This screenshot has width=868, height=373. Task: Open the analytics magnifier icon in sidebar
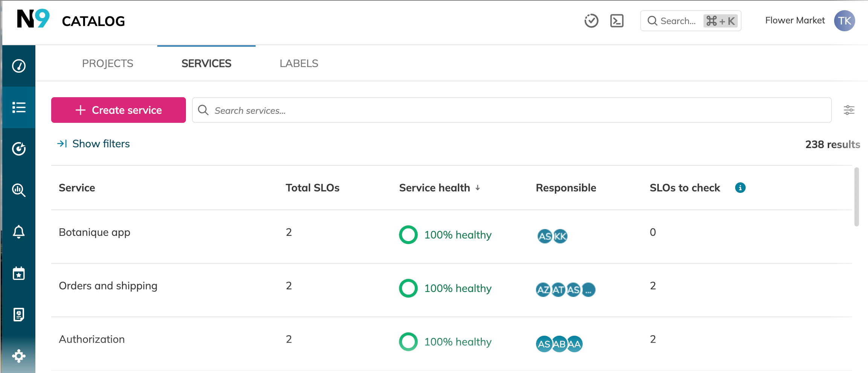[19, 190]
